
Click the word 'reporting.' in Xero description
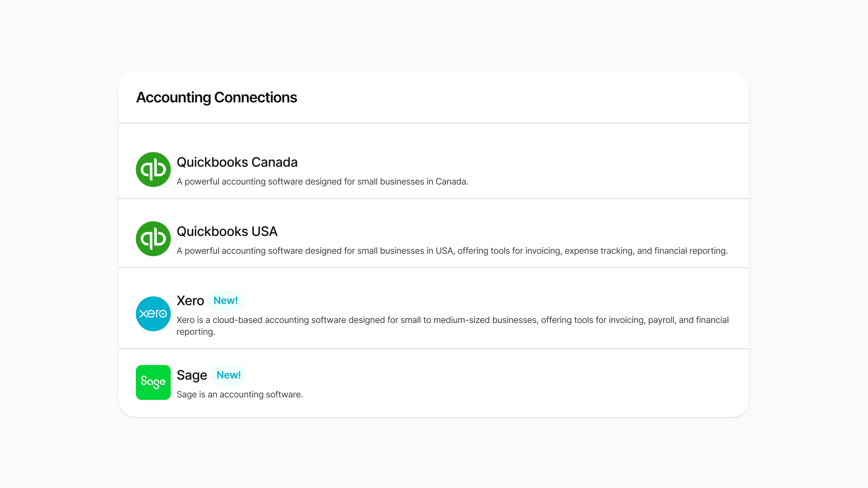[196, 332]
